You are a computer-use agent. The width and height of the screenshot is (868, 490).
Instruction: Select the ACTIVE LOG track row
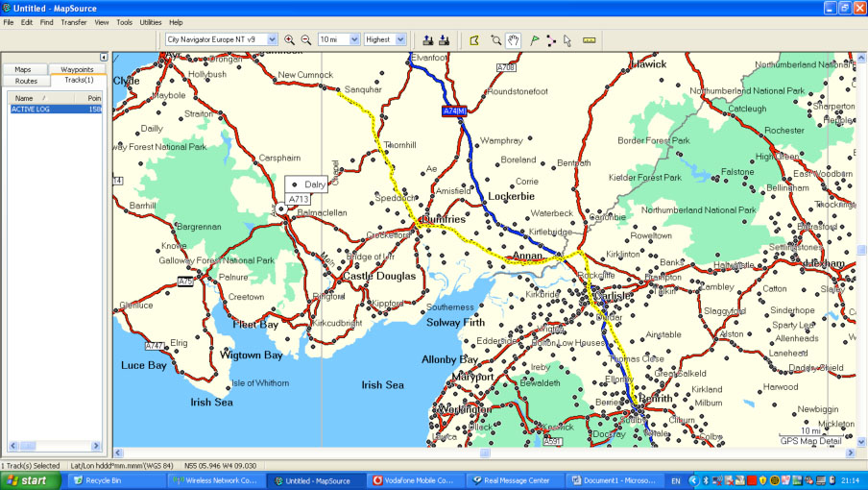coord(56,110)
